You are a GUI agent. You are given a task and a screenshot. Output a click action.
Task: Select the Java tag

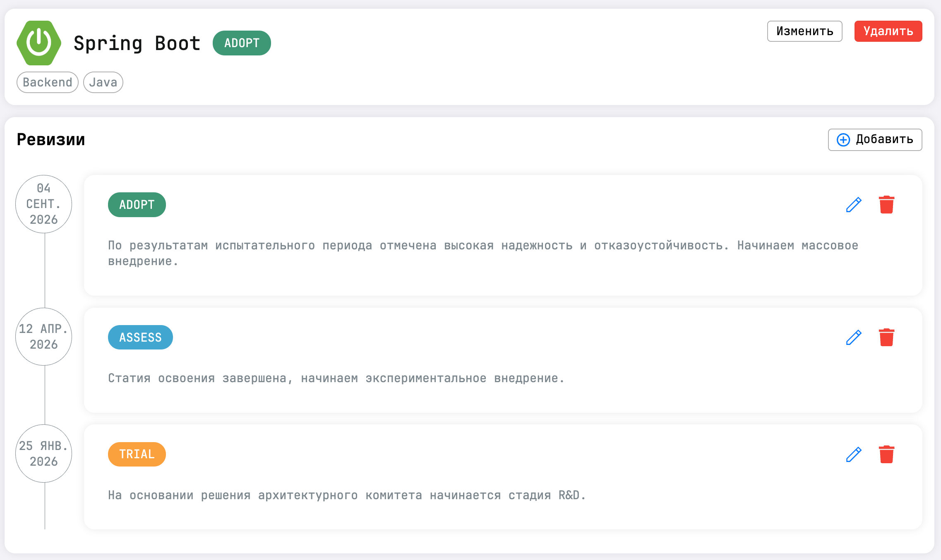[103, 82]
